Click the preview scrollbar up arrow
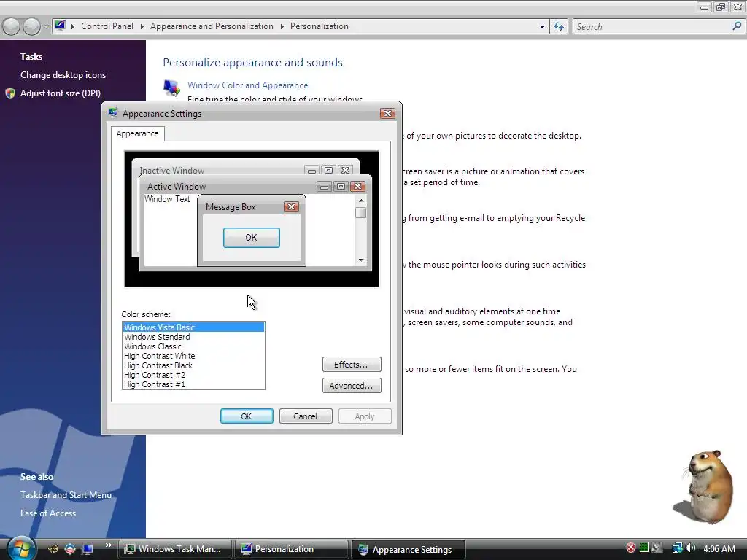747x560 pixels. coord(361,200)
